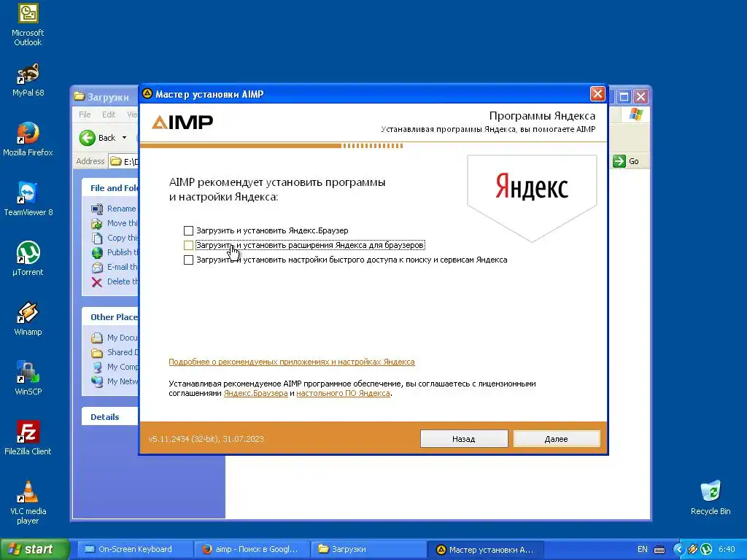The height and width of the screenshot is (560, 747).
Task: Open the Microsoft Outlook desktop icon
Action: [28, 25]
